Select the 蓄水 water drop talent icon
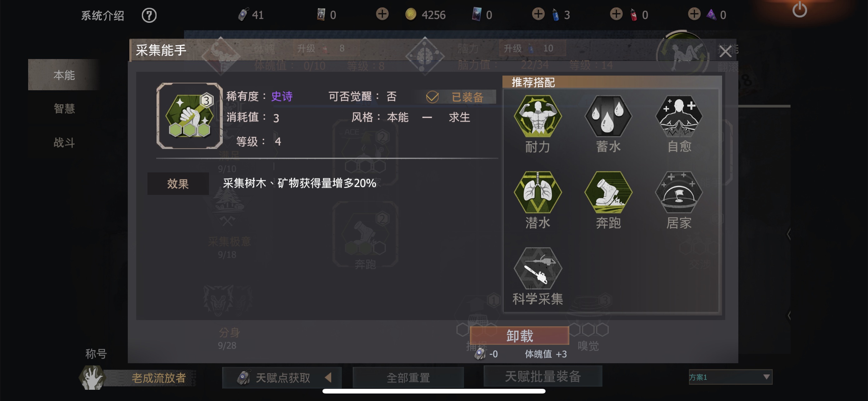This screenshot has height=401, width=868. tap(608, 116)
